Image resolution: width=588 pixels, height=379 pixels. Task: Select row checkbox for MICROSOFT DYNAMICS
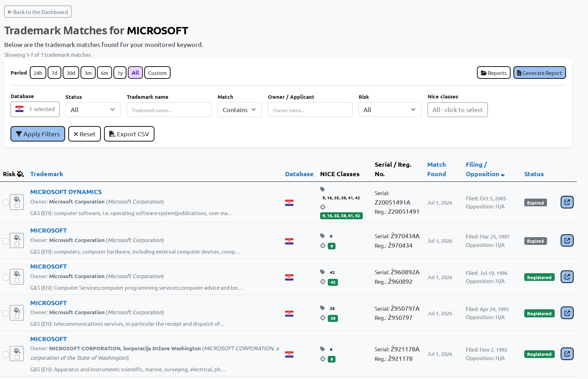[x=6, y=203]
